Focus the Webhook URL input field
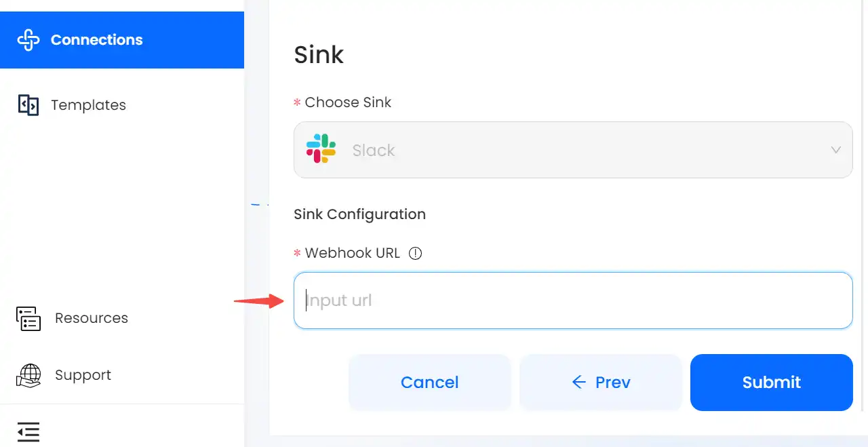This screenshot has width=868, height=447. click(573, 300)
